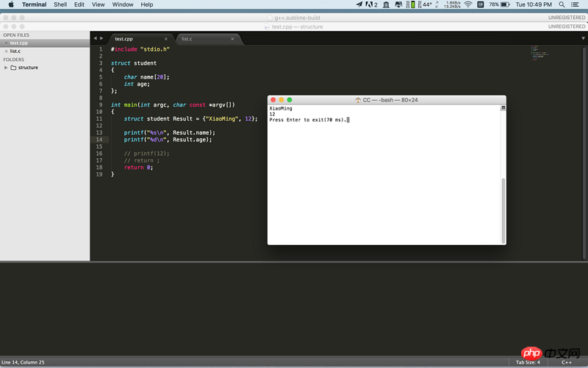Click the '#include "stdio.h"' line

point(140,49)
